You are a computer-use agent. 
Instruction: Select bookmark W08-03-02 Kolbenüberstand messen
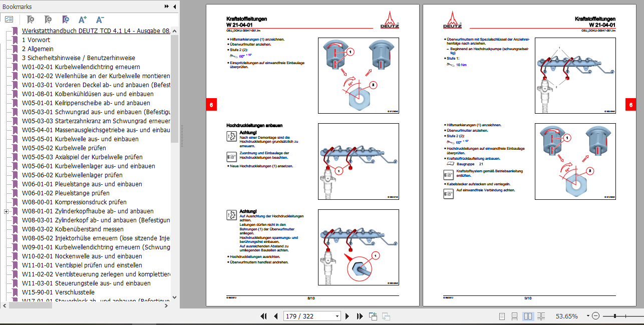point(73,229)
